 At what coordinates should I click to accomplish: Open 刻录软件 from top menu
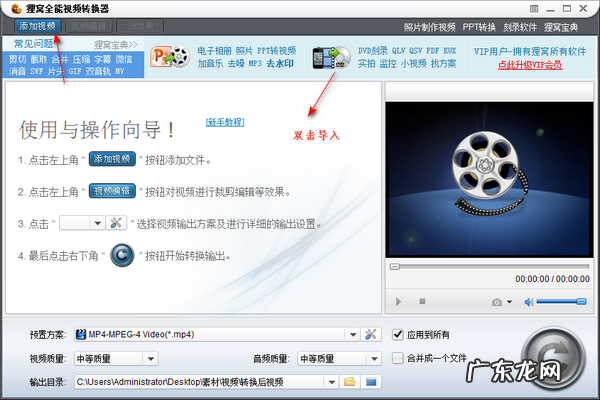520,27
